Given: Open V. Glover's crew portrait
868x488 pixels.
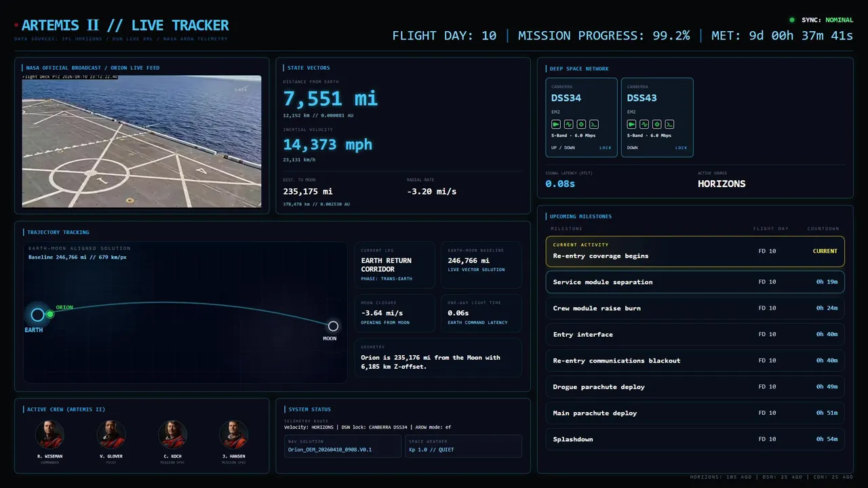Looking at the screenshot, I should click(111, 434).
